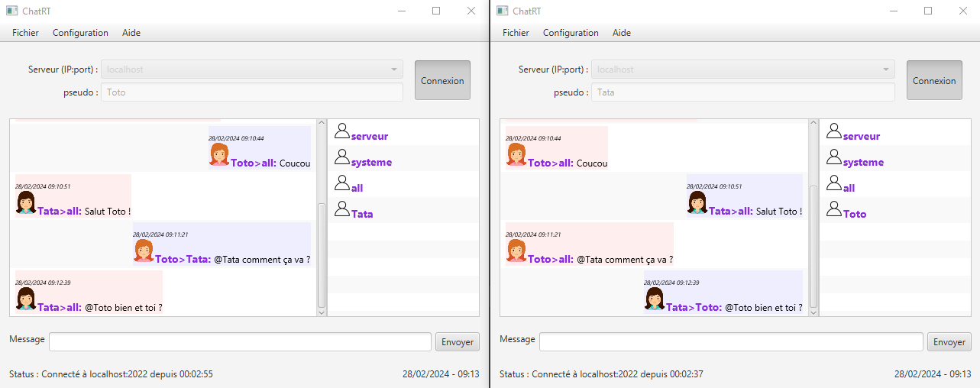The width and height of the screenshot is (980, 388).
Task: Click the pseudo field containing Tata
Action: click(742, 92)
